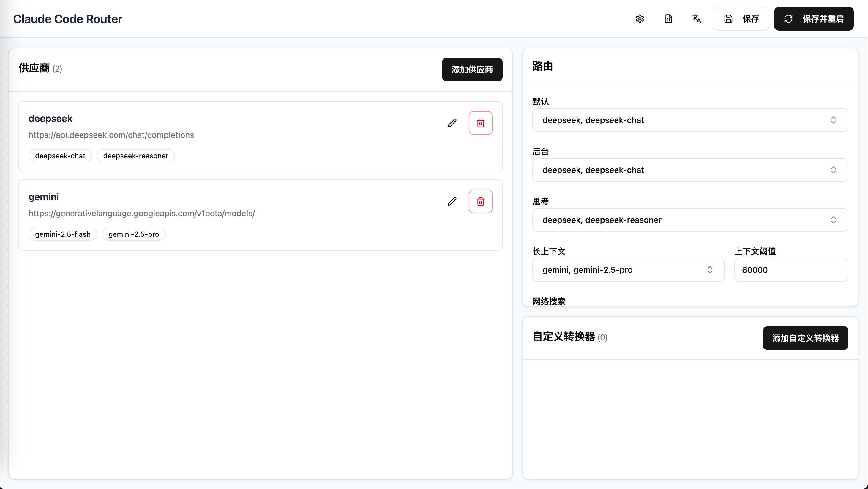This screenshot has height=489, width=868.
Task: Click the 上下文阈值 threshold field showing 60000
Action: click(x=791, y=270)
